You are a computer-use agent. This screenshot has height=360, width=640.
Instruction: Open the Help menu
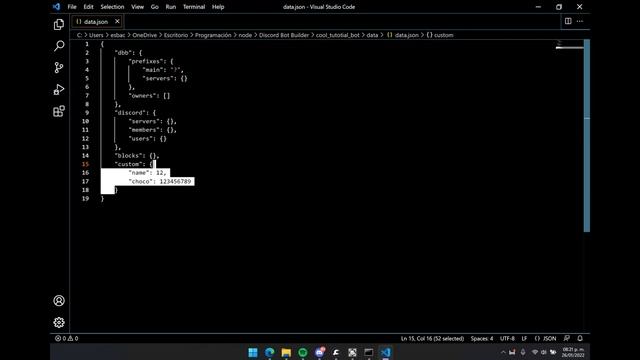click(218, 7)
